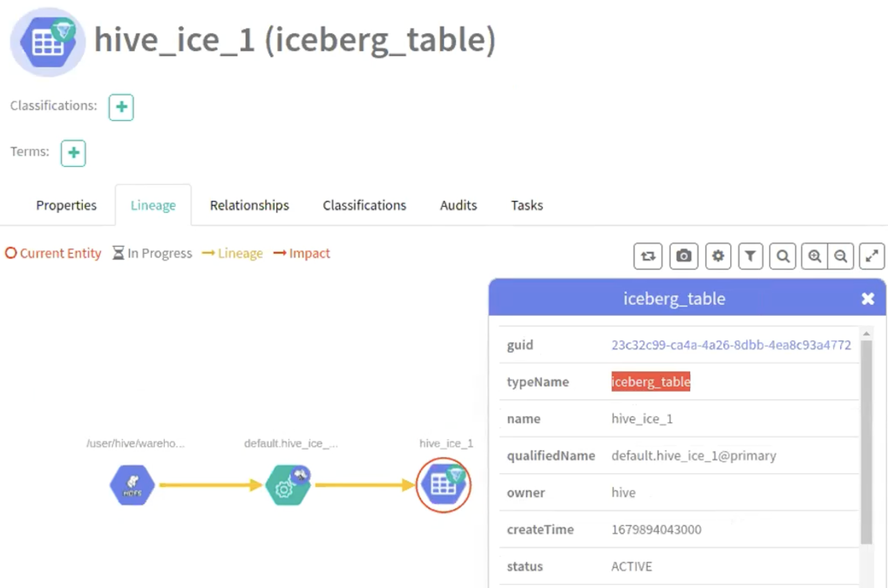Select the default.hive_ice process node

[x=288, y=485]
